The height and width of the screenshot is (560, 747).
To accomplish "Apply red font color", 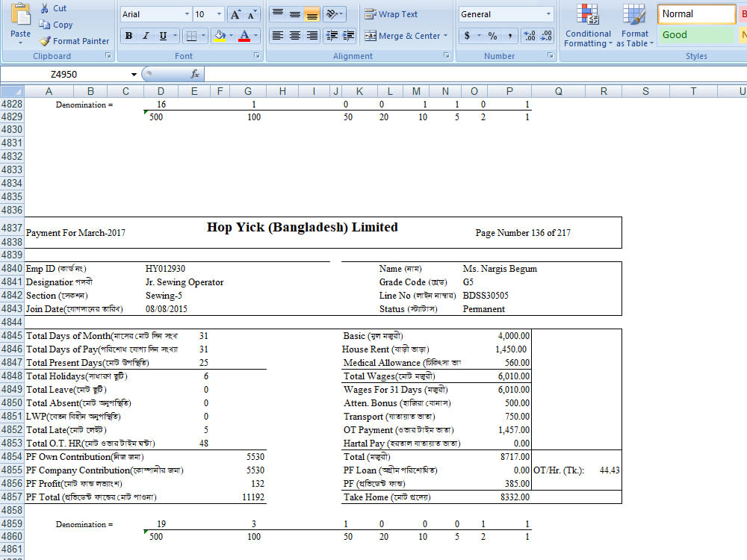I will (244, 36).
